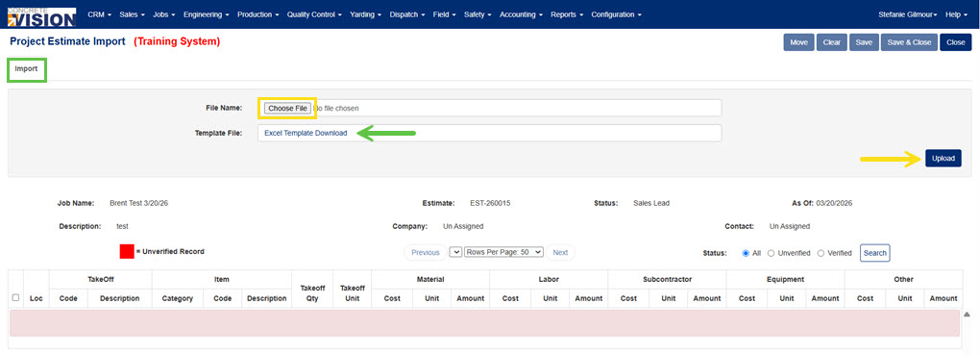Click the Concrete Vision logo
This screenshot has width=980, height=355.
click(41, 17)
